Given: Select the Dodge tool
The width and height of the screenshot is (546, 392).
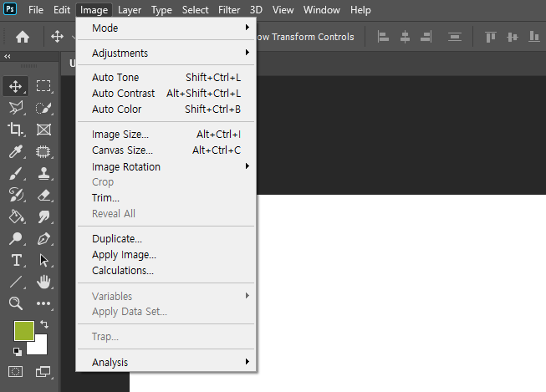Looking at the screenshot, I should 15,238.
